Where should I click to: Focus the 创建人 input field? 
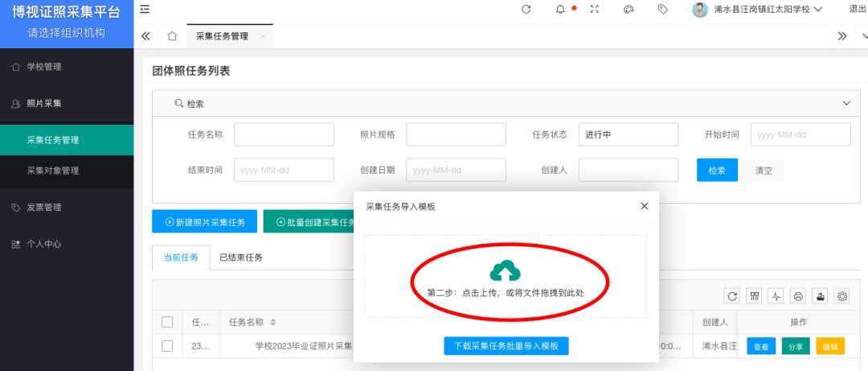628,171
